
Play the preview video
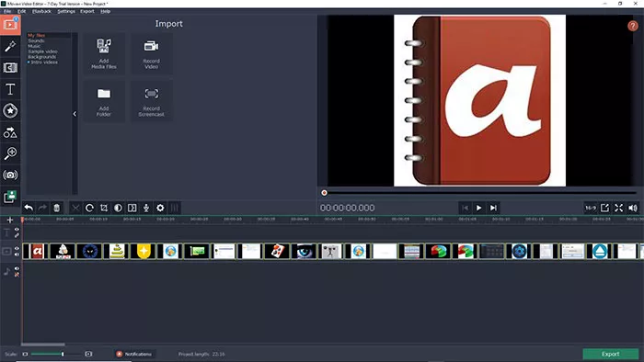pyautogui.click(x=479, y=208)
